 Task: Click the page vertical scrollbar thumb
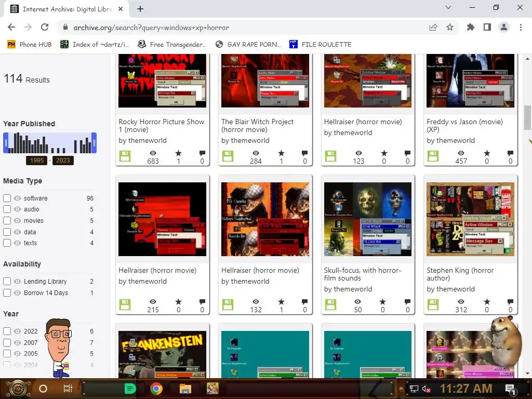pyautogui.click(x=527, y=117)
